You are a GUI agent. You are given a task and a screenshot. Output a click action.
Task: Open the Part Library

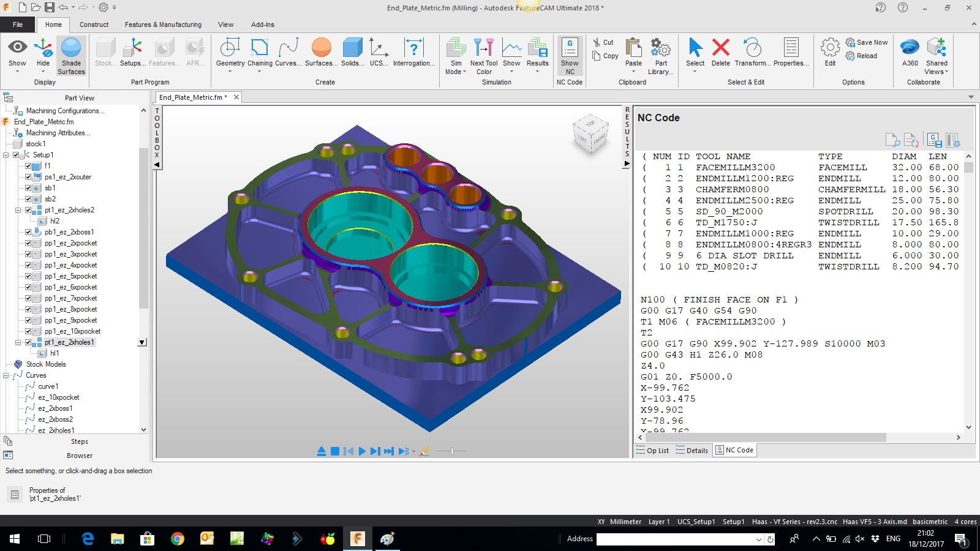click(661, 56)
